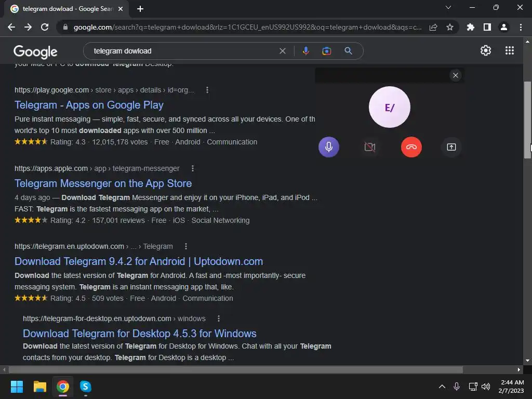Open Telegram Messenger on the App Store

pos(103,183)
